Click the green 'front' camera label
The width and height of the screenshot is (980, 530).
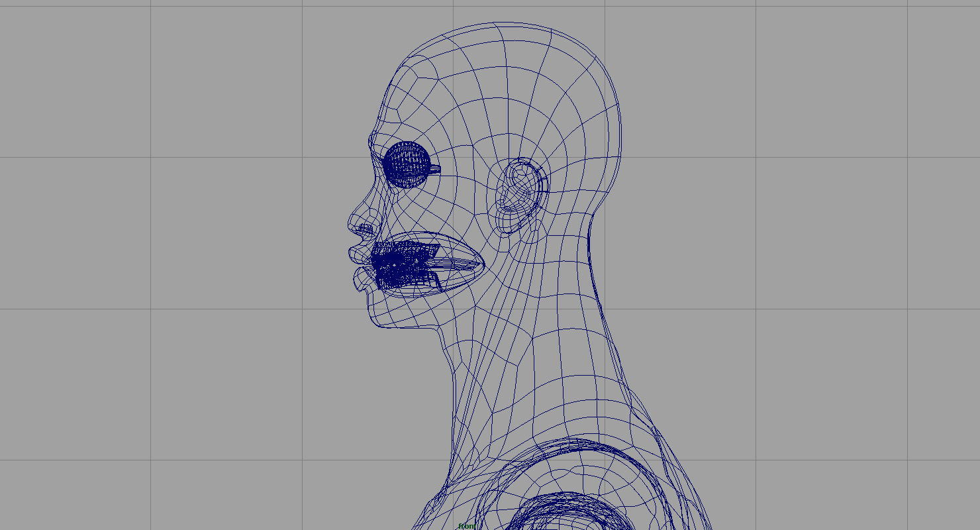[x=467, y=526]
